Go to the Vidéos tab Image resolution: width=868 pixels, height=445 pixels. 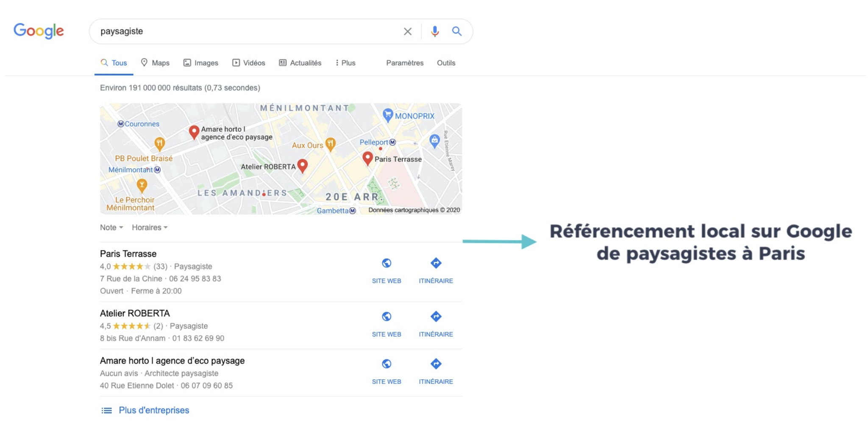(249, 63)
